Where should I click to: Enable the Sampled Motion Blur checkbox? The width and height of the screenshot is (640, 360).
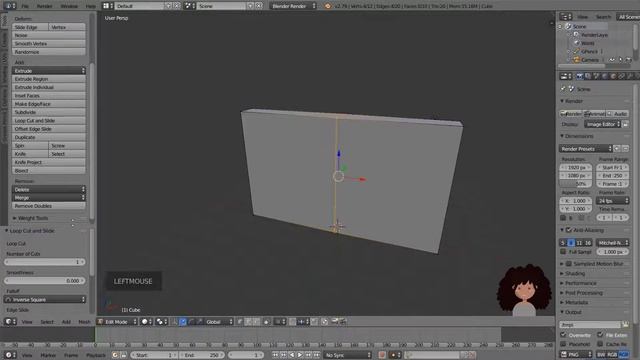[x=569, y=264]
